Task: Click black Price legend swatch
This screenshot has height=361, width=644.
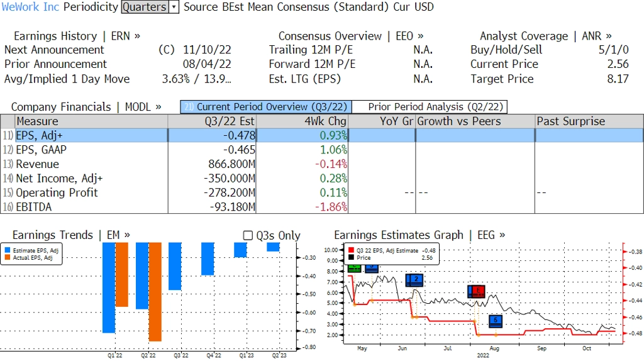Action: (351, 257)
